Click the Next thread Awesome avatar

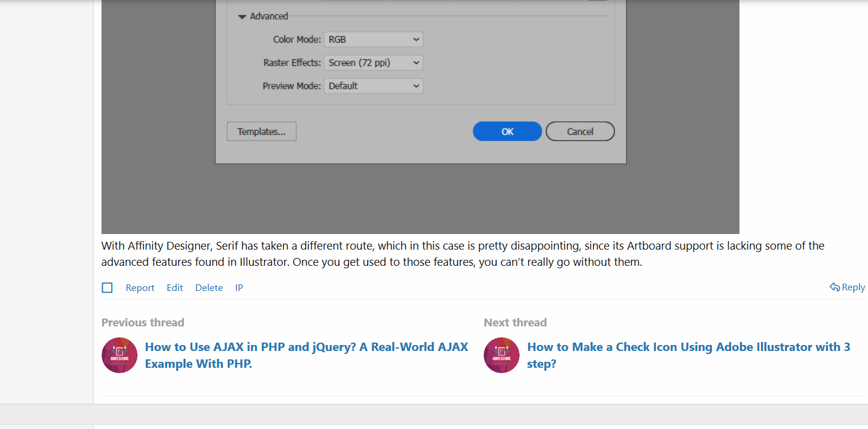pyautogui.click(x=502, y=355)
